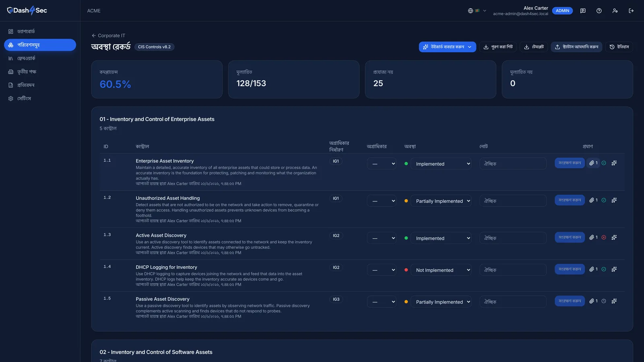This screenshot has width=644, height=362.
Task: Open priority dropdown for Enterprise Asset Inventory
Action: pyautogui.click(x=382, y=164)
